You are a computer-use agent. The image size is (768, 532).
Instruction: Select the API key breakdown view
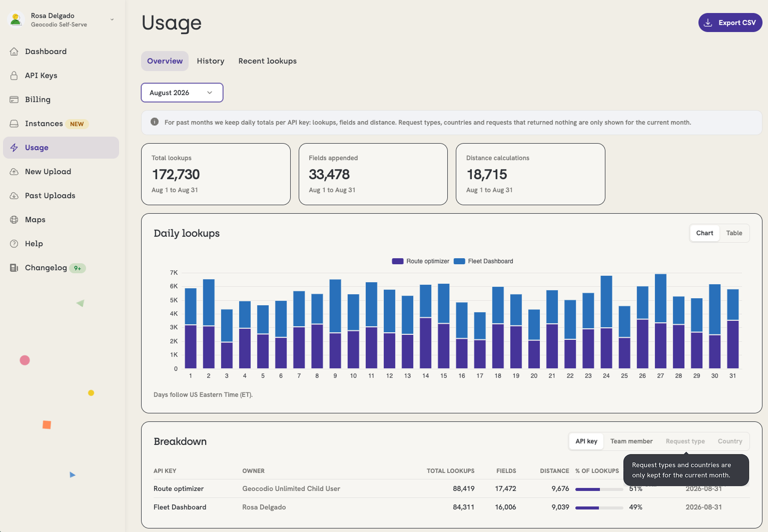pyautogui.click(x=586, y=441)
